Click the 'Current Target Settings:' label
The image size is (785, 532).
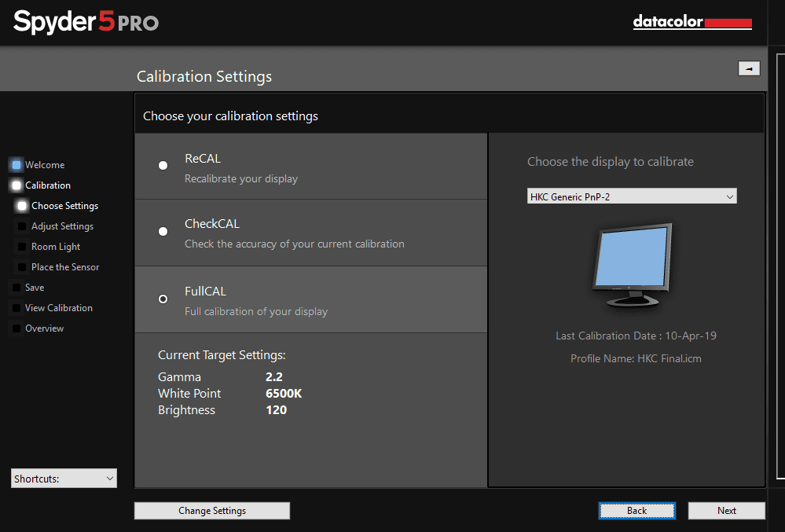click(x=222, y=355)
